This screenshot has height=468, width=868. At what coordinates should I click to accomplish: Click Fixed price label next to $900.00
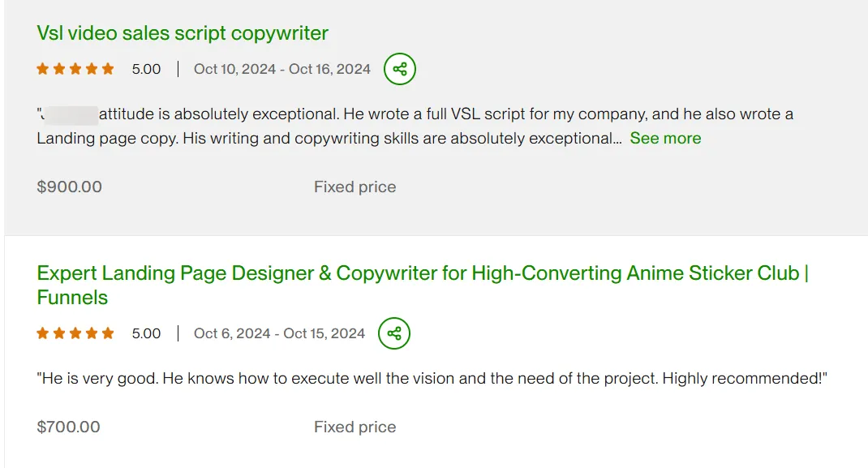(355, 187)
